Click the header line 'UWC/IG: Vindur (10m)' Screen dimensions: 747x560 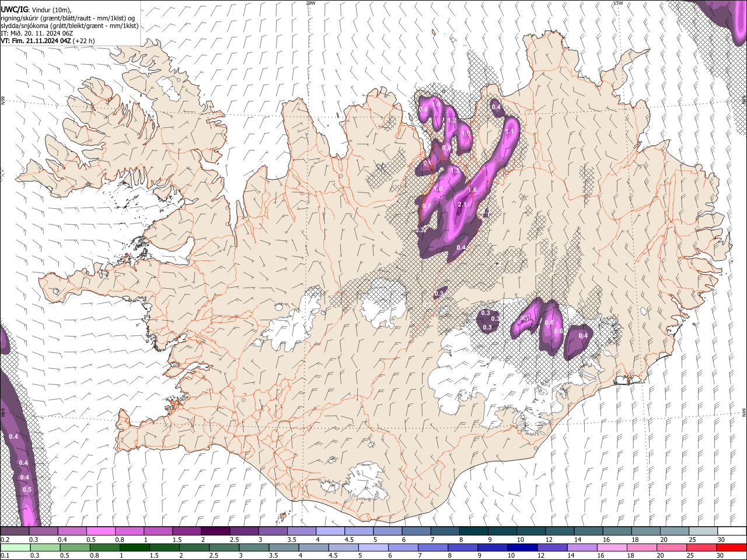point(36,10)
